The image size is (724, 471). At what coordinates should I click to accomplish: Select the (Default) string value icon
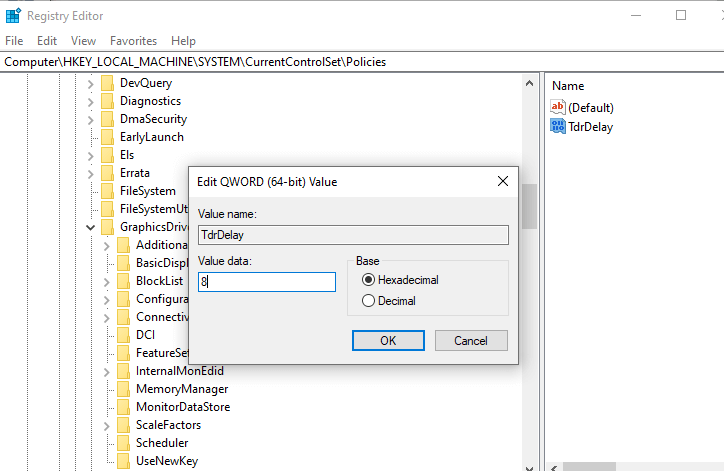pyautogui.click(x=558, y=107)
